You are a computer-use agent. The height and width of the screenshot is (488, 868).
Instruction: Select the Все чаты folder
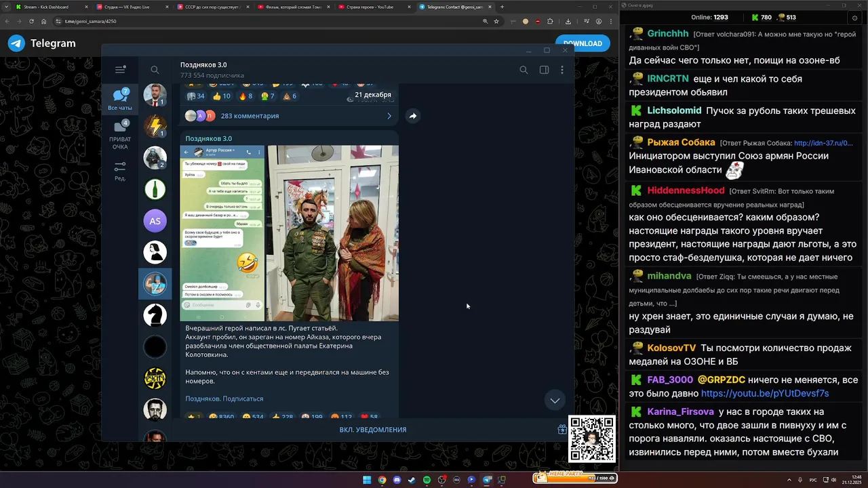point(120,99)
